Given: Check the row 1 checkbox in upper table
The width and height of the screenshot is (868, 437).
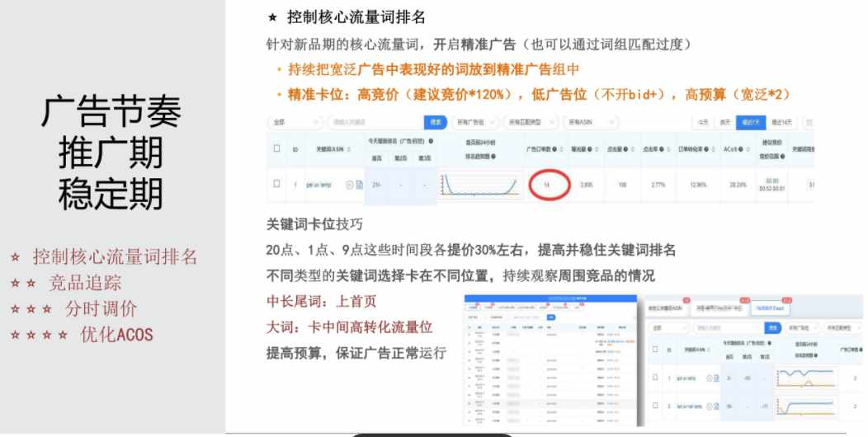Looking at the screenshot, I should (276, 184).
